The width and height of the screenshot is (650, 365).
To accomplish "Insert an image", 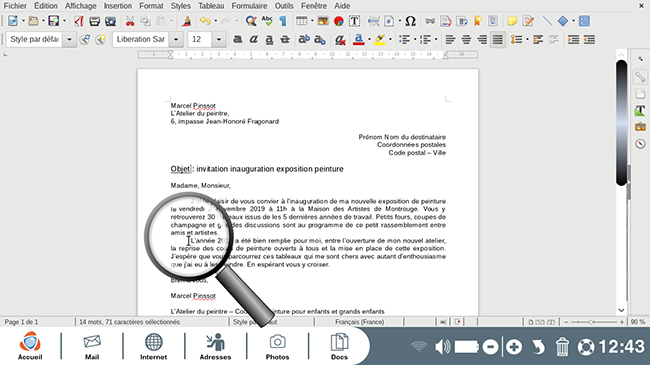I will (x=323, y=21).
